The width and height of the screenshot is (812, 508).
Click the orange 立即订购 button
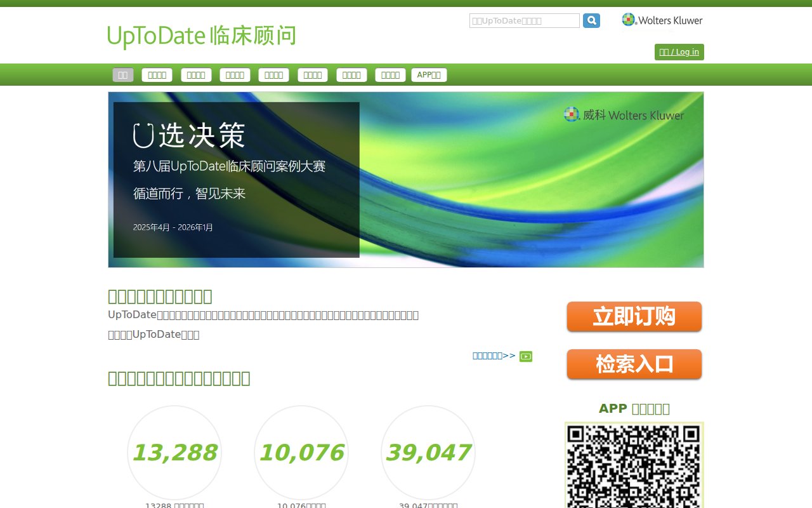coord(634,316)
